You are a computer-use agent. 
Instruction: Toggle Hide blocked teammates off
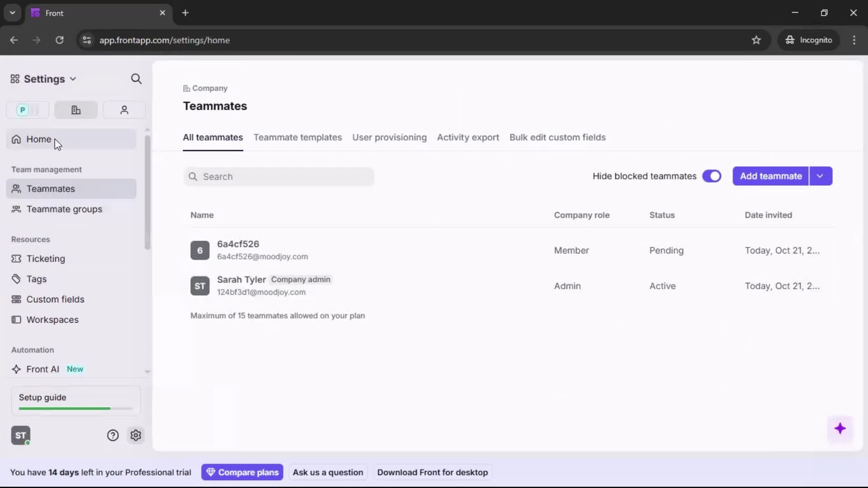tap(712, 176)
